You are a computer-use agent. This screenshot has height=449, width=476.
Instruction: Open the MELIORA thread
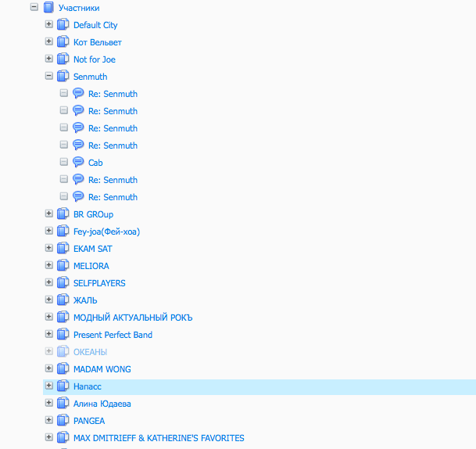tap(91, 266)
